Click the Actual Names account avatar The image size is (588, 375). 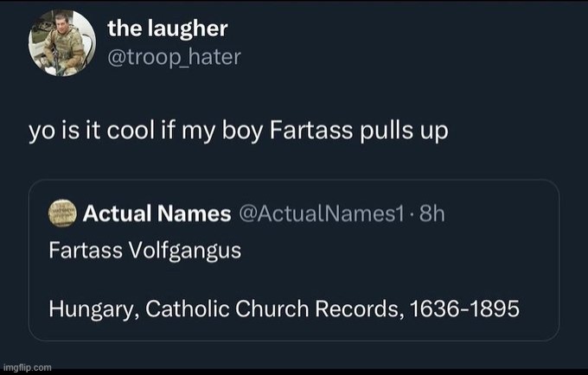(62, 213)
